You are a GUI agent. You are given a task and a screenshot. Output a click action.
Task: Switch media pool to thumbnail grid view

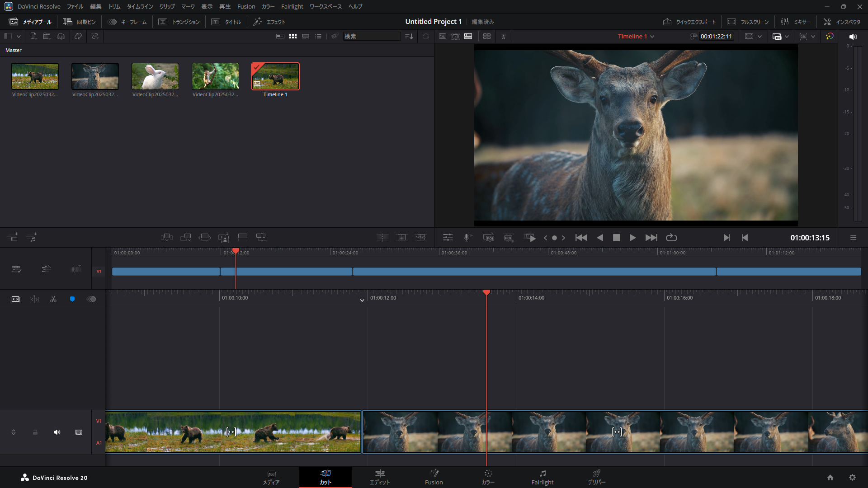pyautogui.click(x=293, y=36)
